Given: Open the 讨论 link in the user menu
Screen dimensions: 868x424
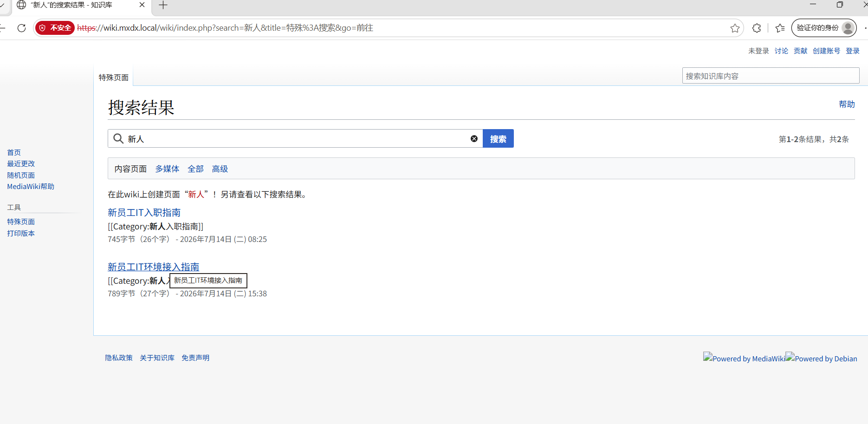Looking at the screenshot, I should (781, 51).
